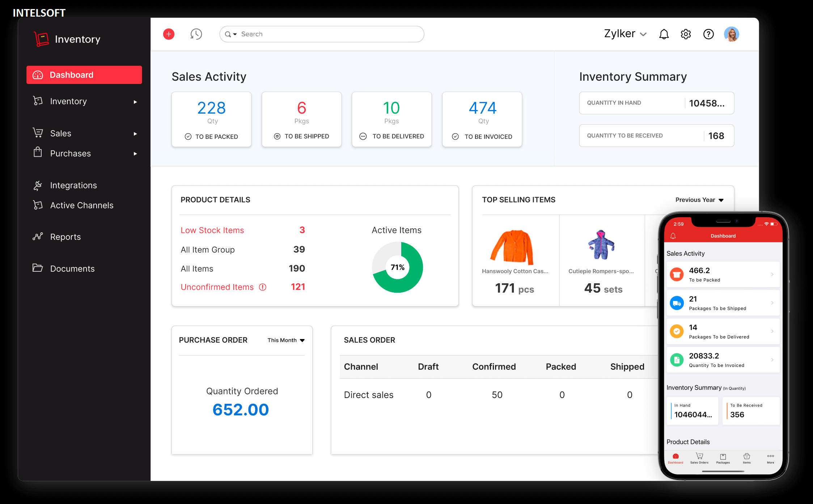Open the This Month dropdown in Purchase Order
813x504 pixels.
pos(286,340)
